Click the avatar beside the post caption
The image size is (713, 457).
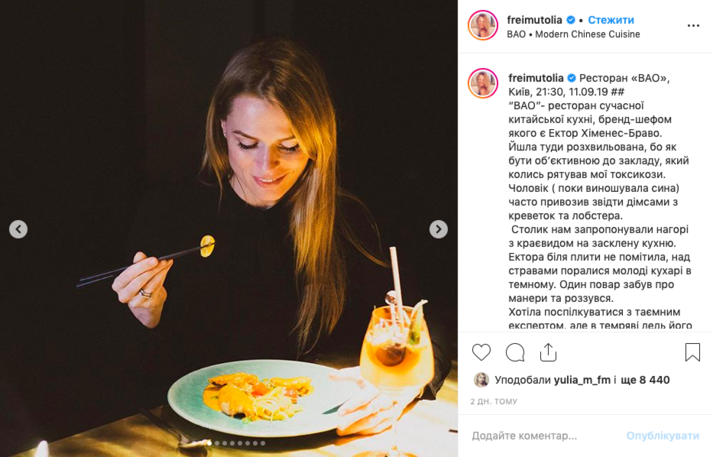[x=483, y=83]
